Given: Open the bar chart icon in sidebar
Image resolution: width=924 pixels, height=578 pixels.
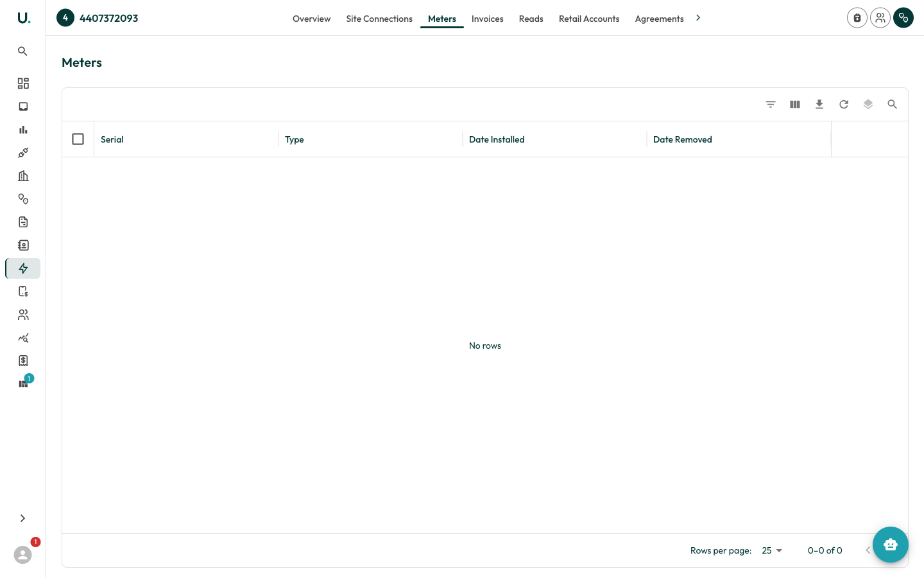Looking at the screenshot, I should tap(23, 130).
